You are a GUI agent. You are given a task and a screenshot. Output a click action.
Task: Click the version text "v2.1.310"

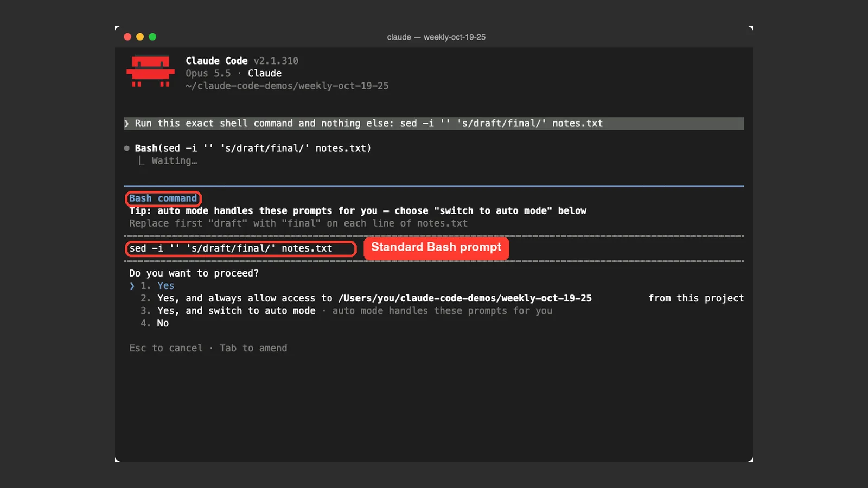pos(276,61)
